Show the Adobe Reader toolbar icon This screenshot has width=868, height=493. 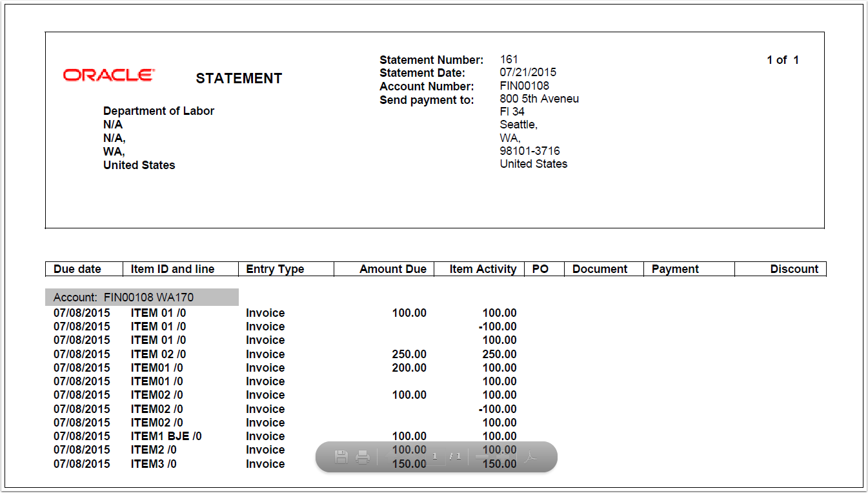(530, 457)
